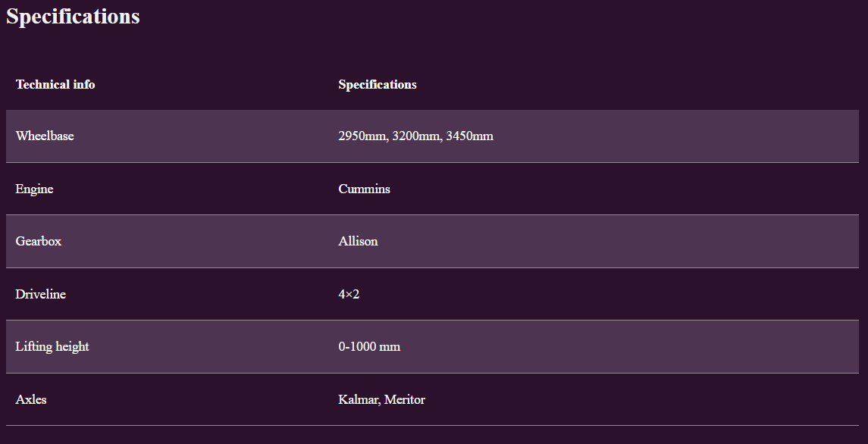Select the Gearbox row label
Viewport: 868px width, 444px height.
click(x=38, y=242)
